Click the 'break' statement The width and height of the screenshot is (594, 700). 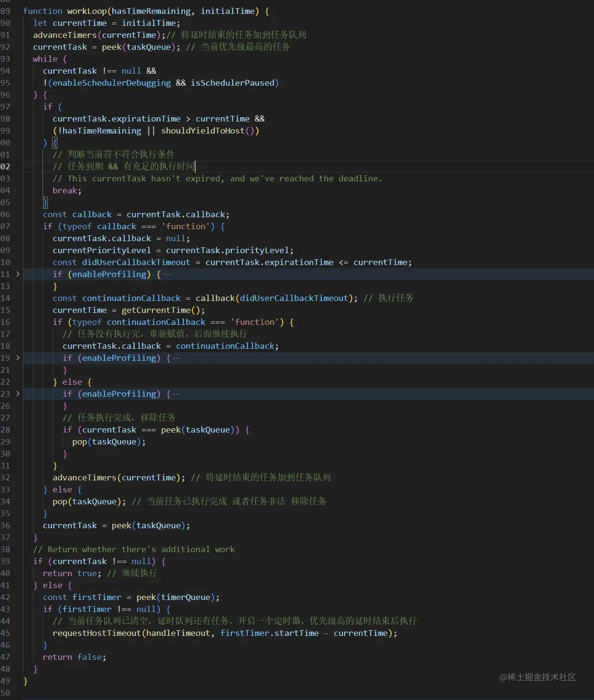(65, 190)
